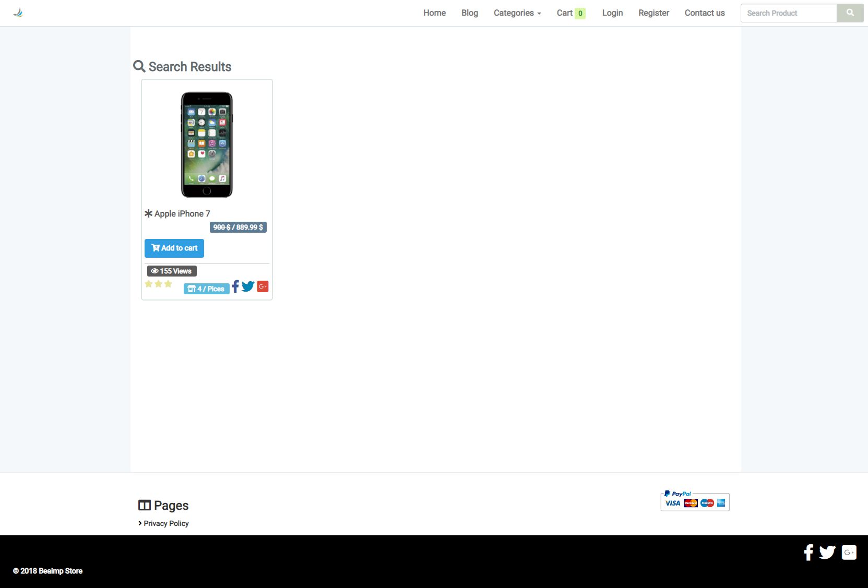Share product on Google Plus

tap(263, 286)
